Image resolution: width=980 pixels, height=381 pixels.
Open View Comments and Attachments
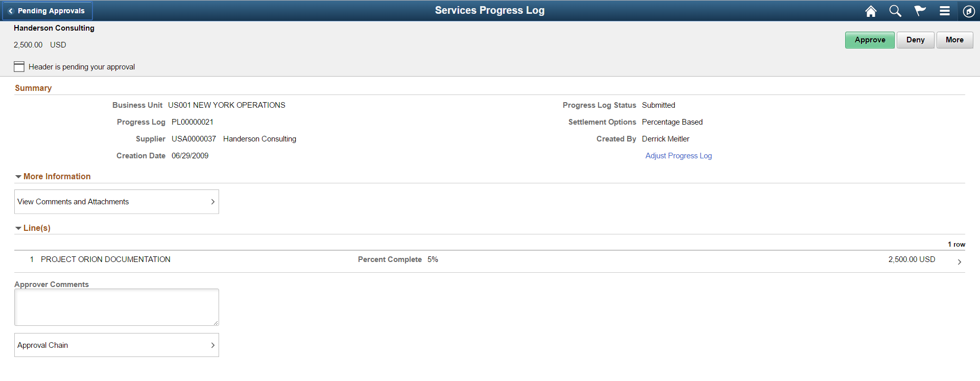(116, 202)
